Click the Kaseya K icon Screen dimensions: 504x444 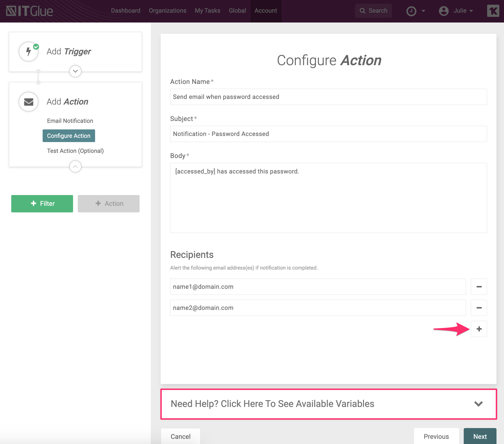[493, 11]
